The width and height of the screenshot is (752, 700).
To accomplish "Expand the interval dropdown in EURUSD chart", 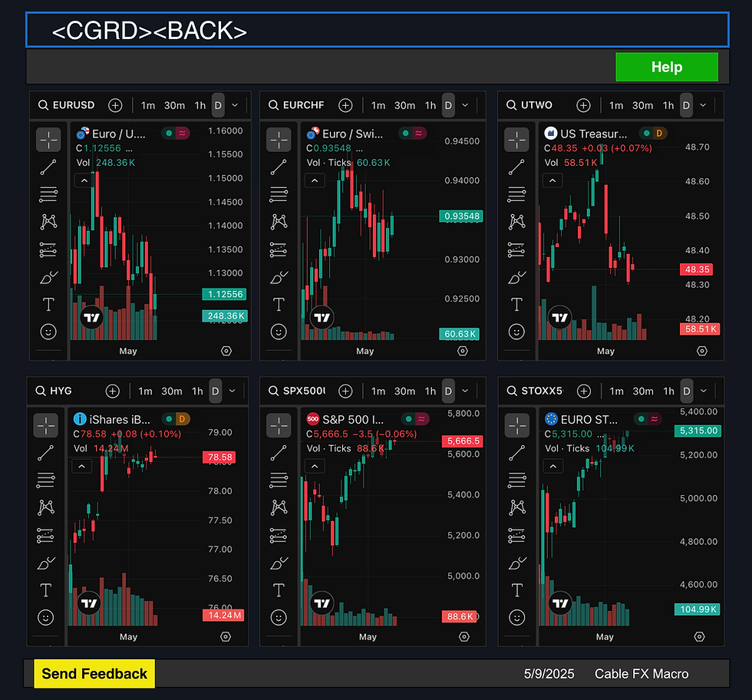I will coord(235,105).
